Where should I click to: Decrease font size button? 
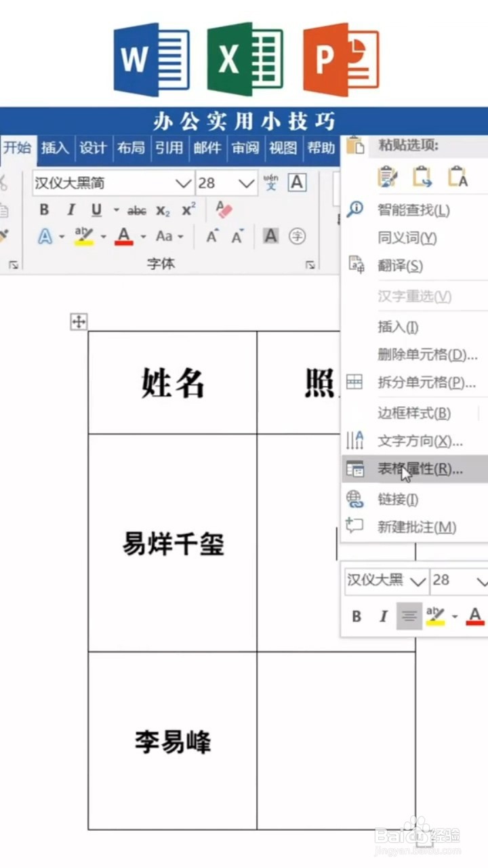(237, 237)
